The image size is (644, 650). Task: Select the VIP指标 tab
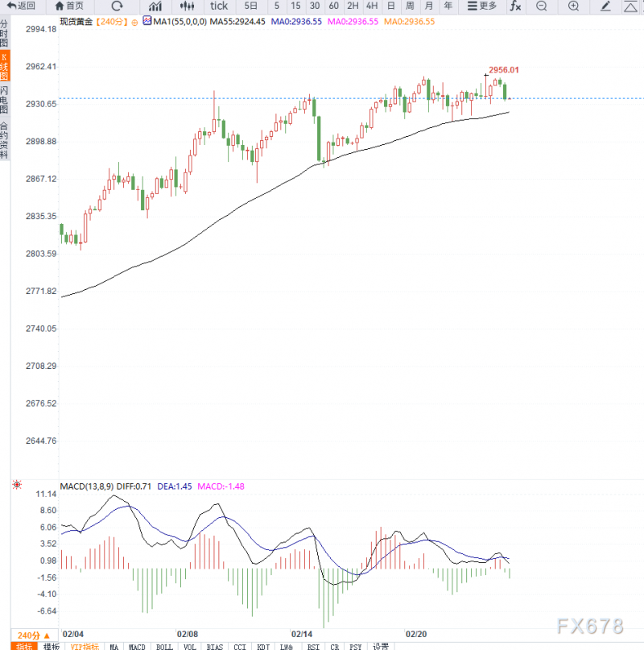(85, 646)
